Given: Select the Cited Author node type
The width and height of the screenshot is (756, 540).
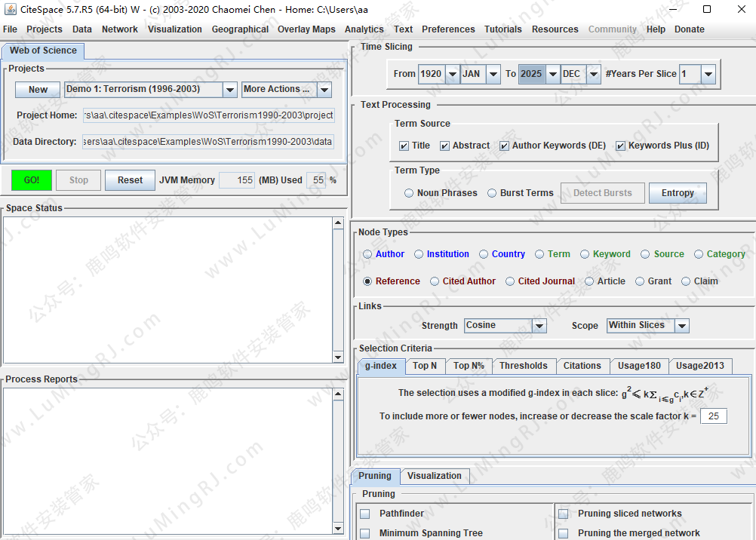Looking at the screenshot, I should [435, 281].
